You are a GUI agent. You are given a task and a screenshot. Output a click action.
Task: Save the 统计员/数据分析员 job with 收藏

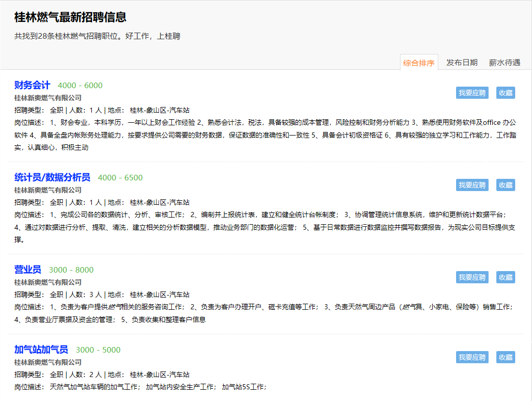point(506,185)
